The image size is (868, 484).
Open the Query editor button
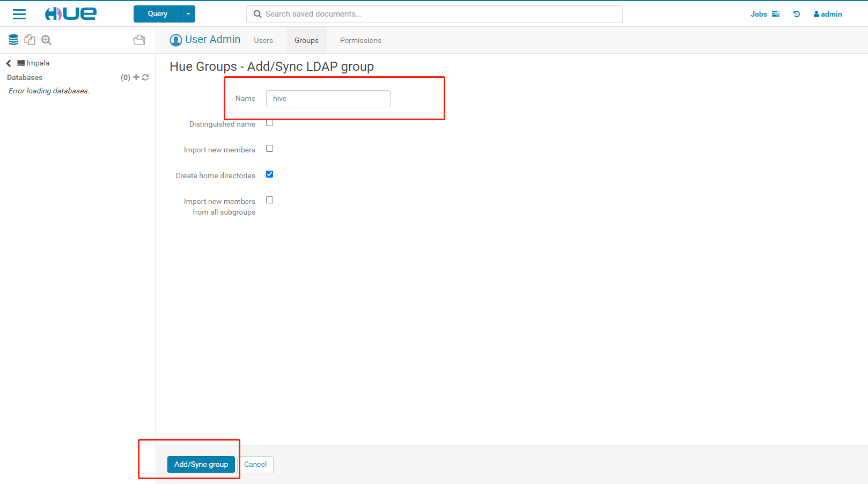(158, 14)
